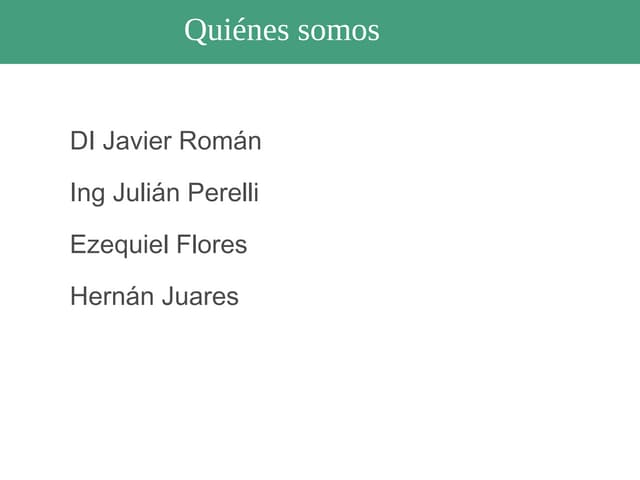Click an empty area of the green header band

[520, 32]
